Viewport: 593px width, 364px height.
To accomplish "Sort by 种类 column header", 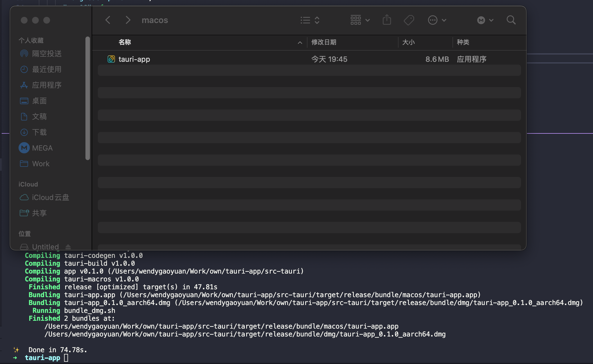I will (x=463, y=42).
